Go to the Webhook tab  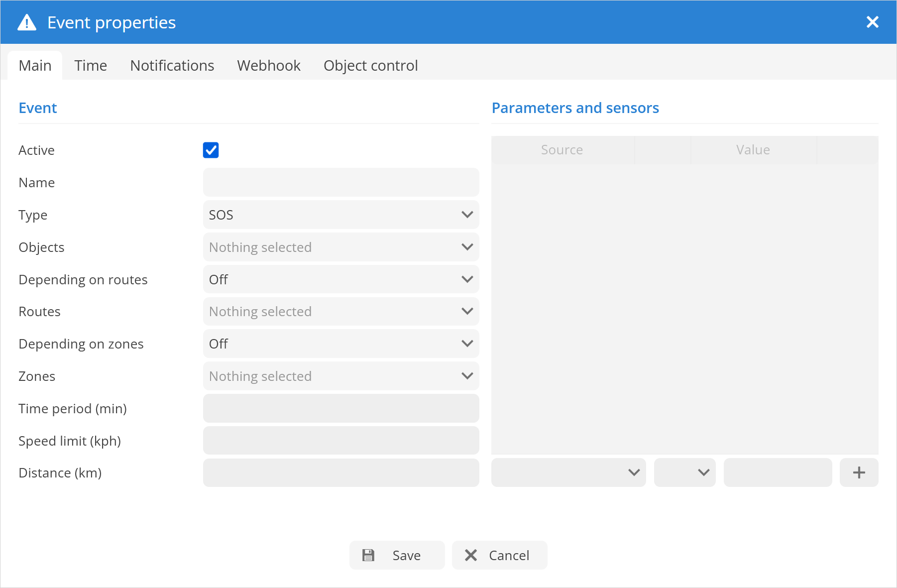[x=269, y=66]
